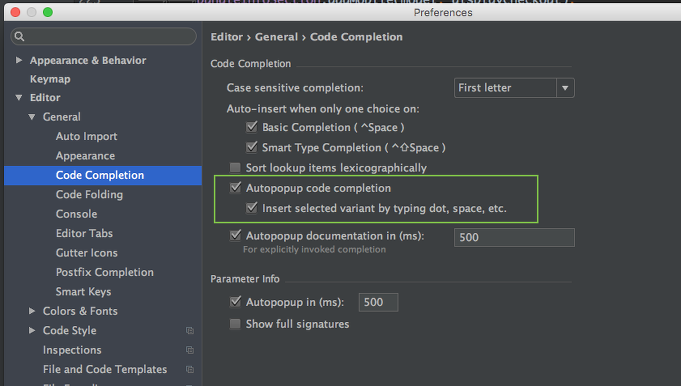Disable Autopopup code completion checkbox
The image size is (681, 386).
click(x=235, y=188)
